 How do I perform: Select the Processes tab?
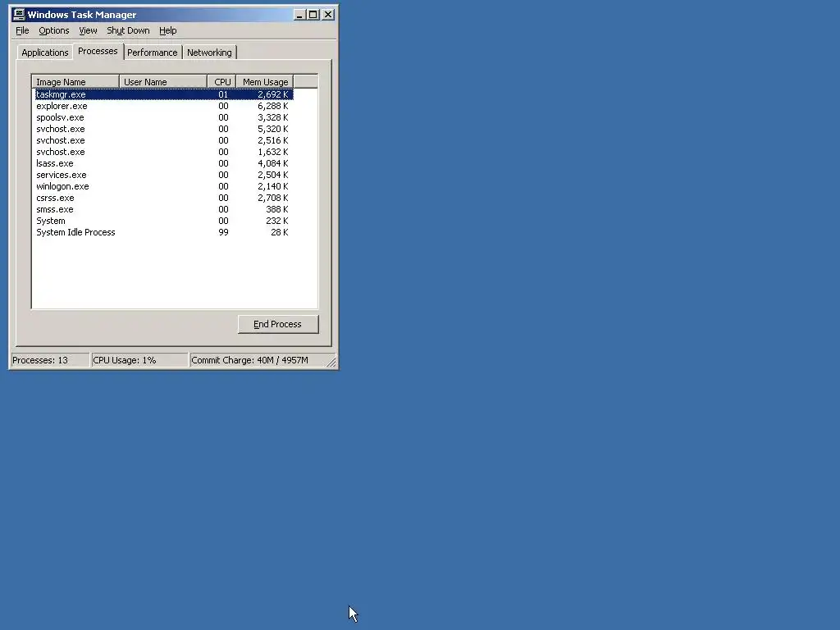[98, 52]
